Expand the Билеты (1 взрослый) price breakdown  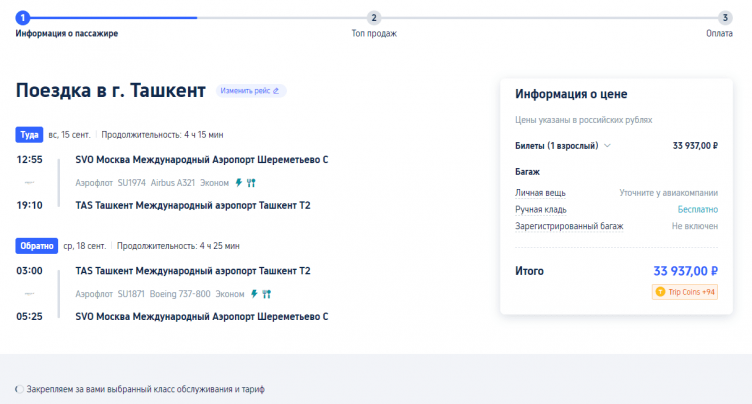pyautogui.click(x=607, y=145)
